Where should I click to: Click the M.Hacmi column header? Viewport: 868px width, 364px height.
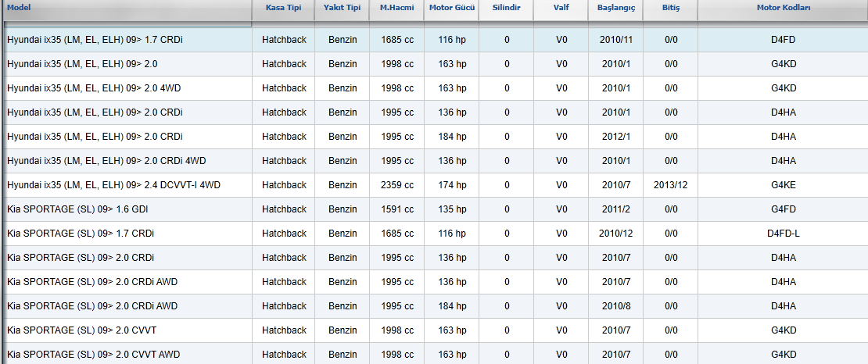click(x=397, y=9)
